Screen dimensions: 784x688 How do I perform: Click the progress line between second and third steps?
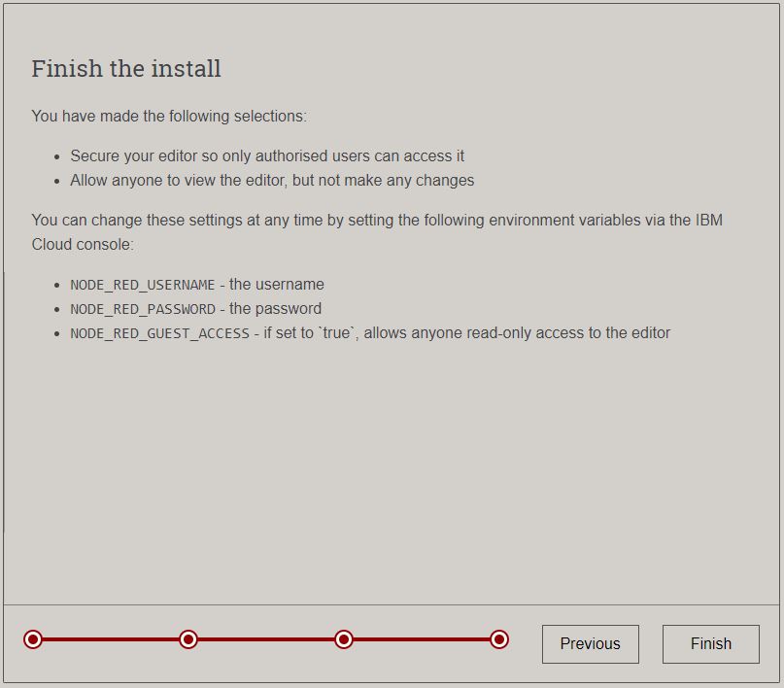click(266, 639)
